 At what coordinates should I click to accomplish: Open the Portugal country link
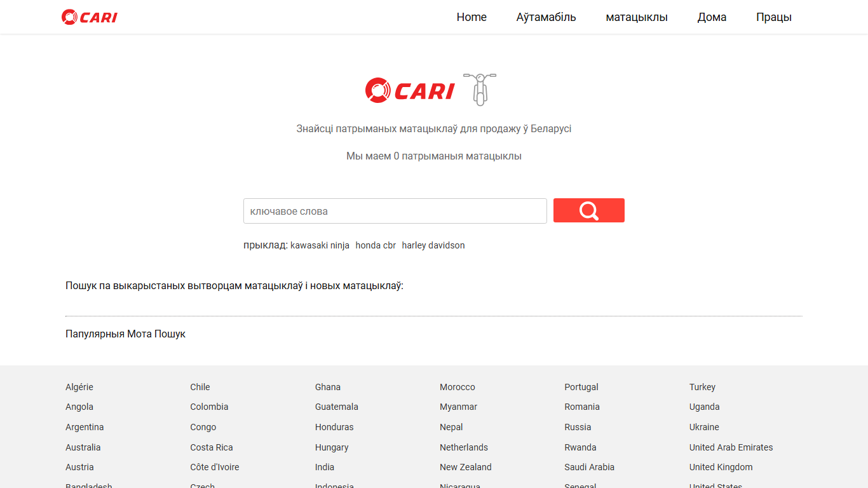pyautogui.click(x=581, y=387)
